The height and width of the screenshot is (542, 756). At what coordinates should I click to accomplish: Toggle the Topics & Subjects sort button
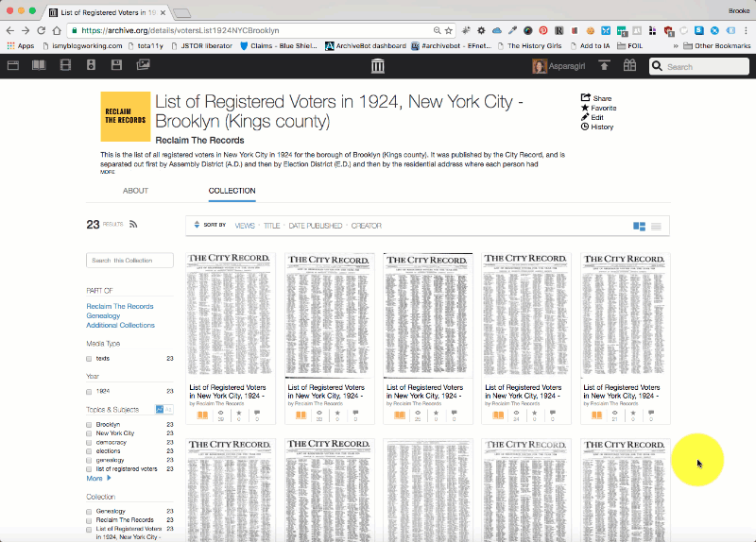point(163,410)
